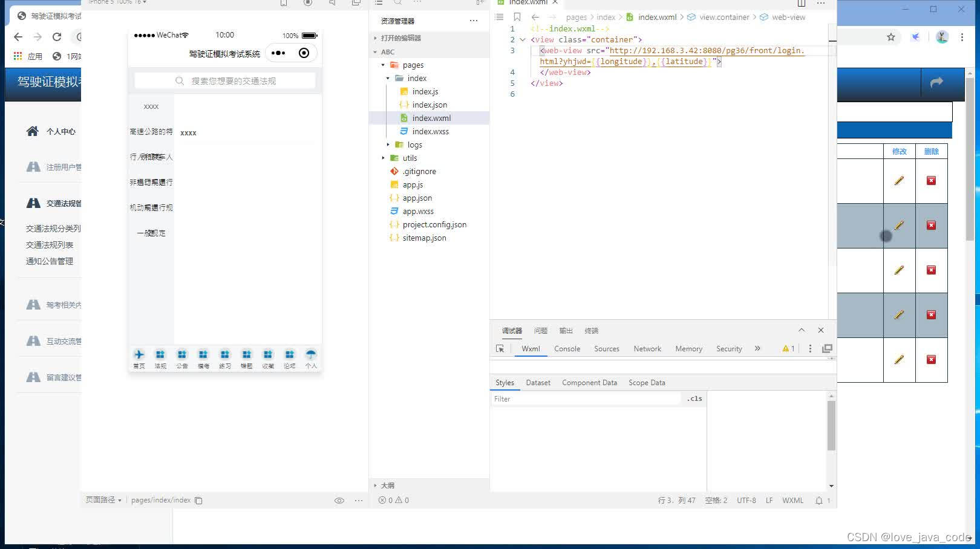
Task: Click the red delete icon in last table row
Action: click(x=931, y=360)
